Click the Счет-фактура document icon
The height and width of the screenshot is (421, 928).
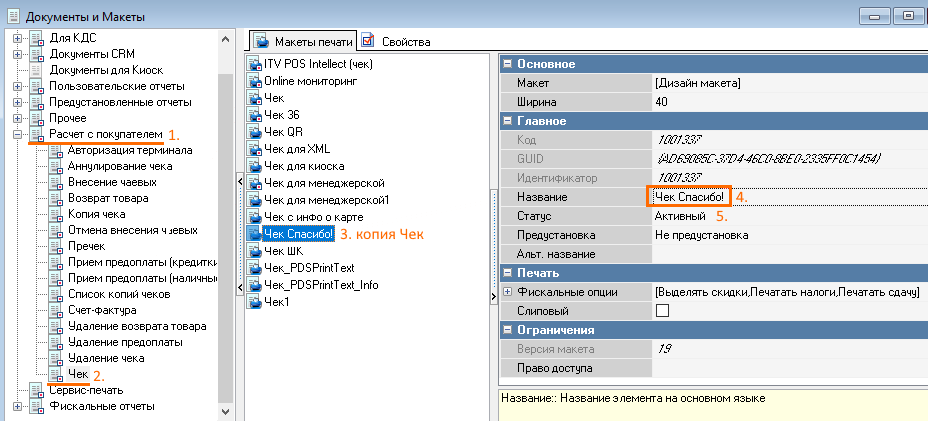57,311
